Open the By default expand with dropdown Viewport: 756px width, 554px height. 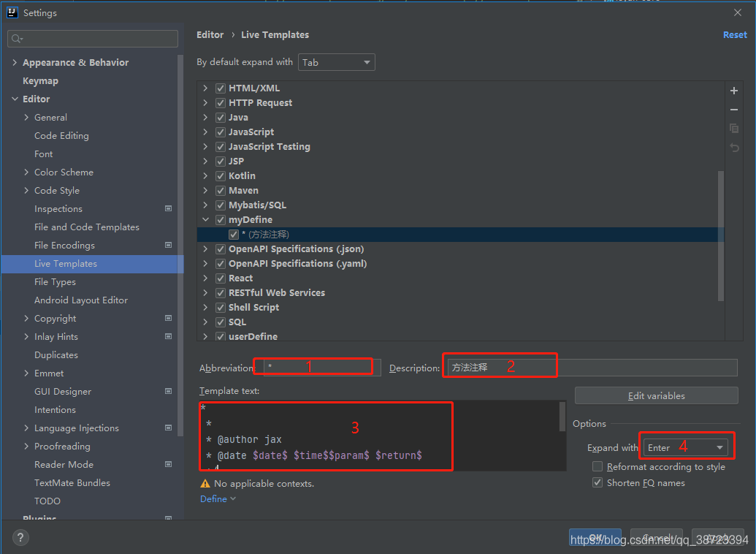337,62
